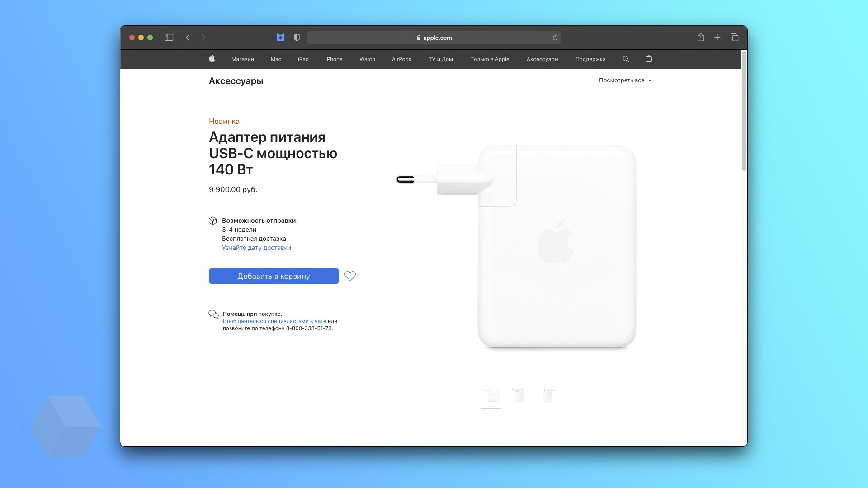This screenshot has height=488, width=868.
Task: Click the apple.com address bar
Action: tap(434, 38)
